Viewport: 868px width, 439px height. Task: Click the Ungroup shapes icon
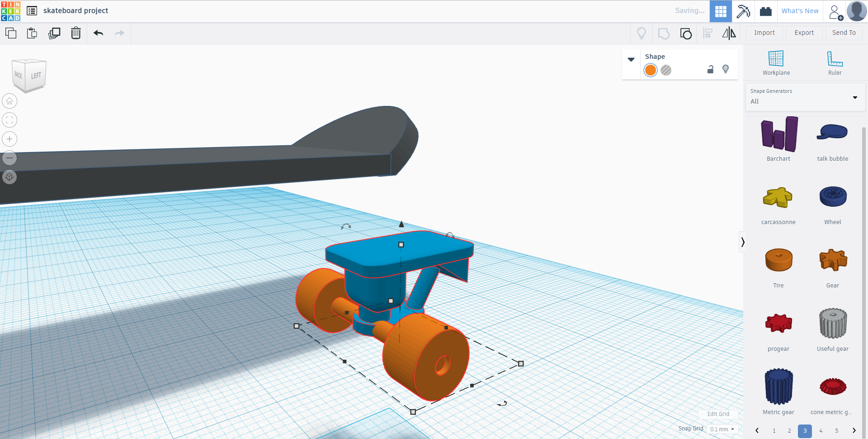point(686,33)
